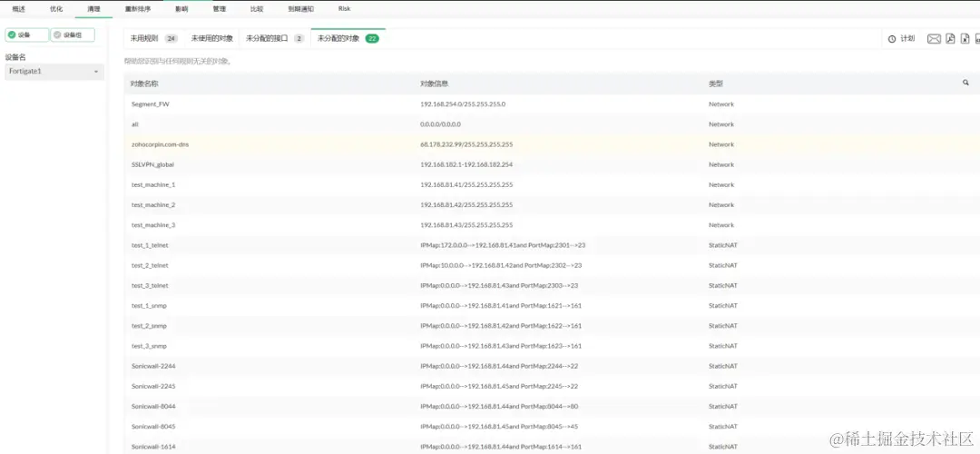The height and width of the screenshot is (454, 980).
Task: Click the 24 count badge on 未用规则
Action: pos(171,39)
